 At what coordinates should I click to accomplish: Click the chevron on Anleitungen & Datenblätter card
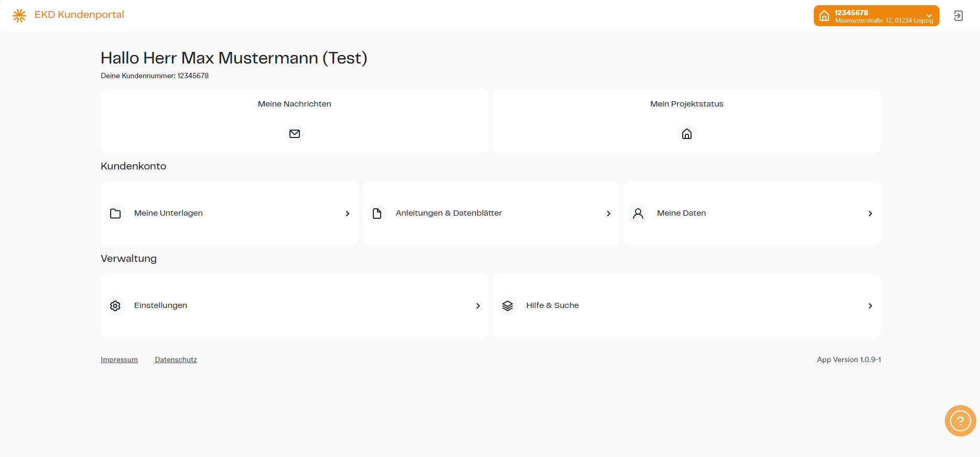[x=608, y=214]
